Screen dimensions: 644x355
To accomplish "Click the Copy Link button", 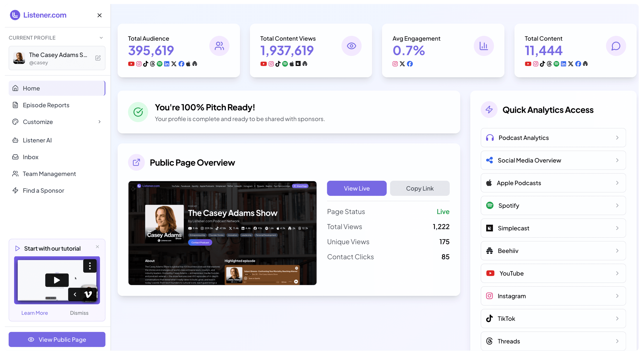I will [420, 188].
